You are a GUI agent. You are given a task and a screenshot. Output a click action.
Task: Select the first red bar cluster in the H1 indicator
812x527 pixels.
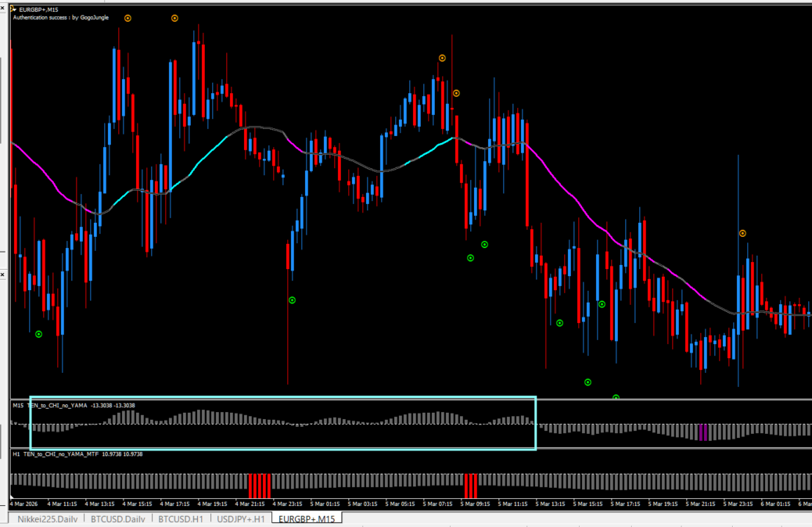(259, 485)
